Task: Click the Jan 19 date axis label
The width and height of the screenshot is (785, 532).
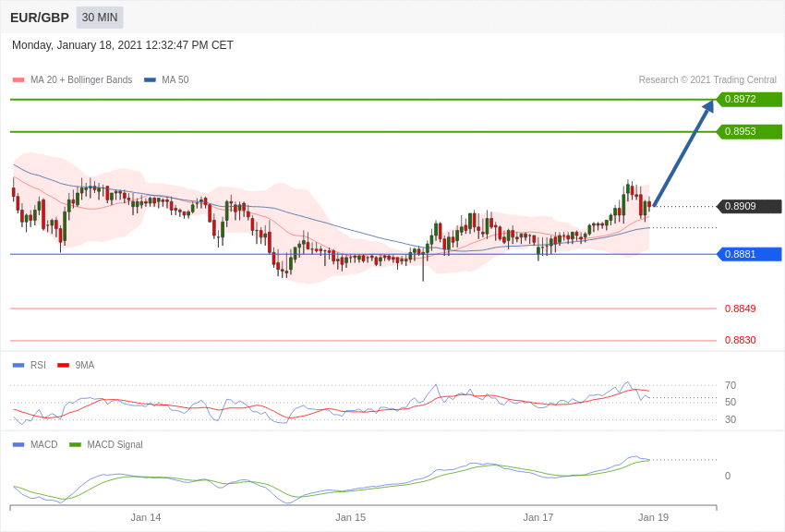Action: point(653,517)
